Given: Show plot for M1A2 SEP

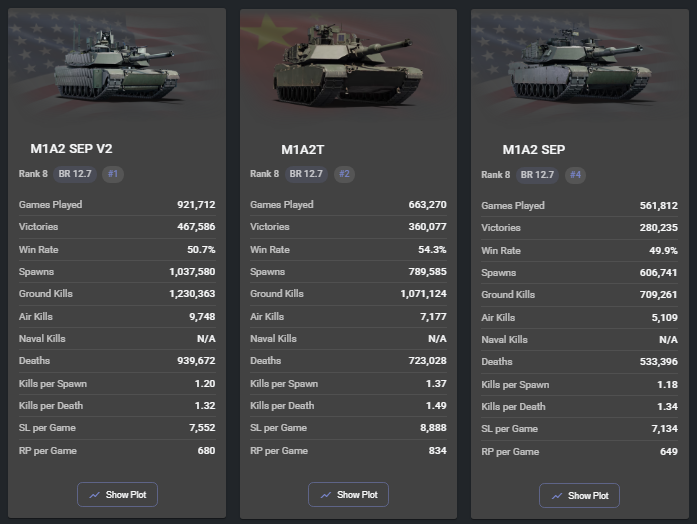Looking at the screenshot, I should tap(579, 495).
